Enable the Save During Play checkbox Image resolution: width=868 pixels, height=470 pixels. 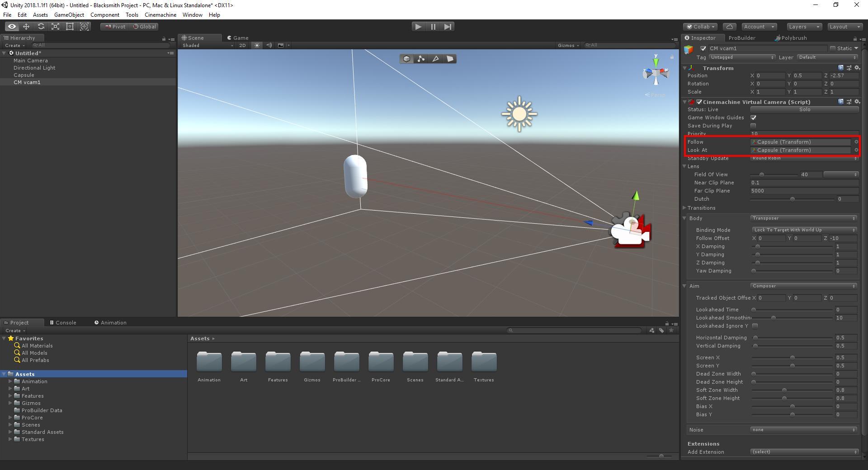[753, 126]
